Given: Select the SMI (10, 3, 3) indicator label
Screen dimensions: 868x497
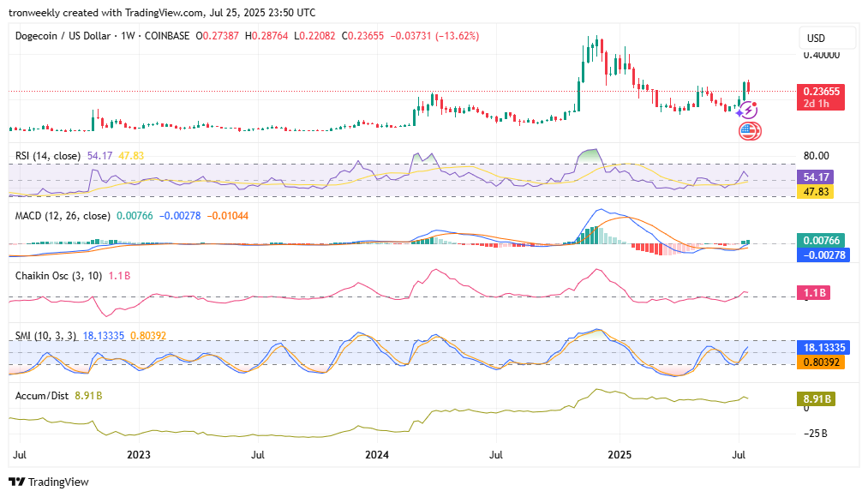Looking at the screenshot, I should [x=45, y=336].
